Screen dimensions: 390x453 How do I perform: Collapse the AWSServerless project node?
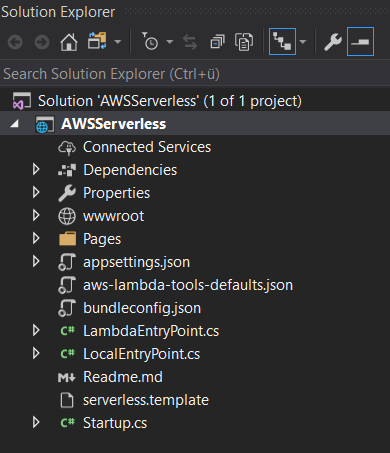[x=14, y=124]
